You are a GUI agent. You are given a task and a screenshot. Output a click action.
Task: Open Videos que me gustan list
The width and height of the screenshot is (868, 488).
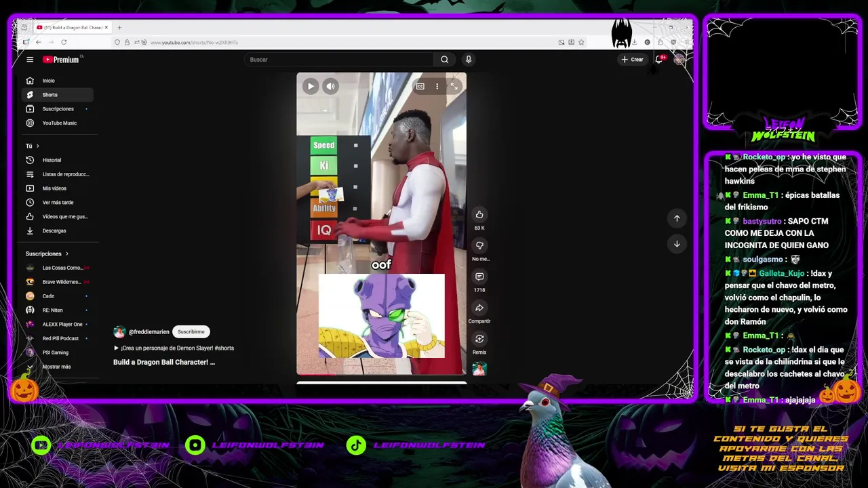(58, 217)
